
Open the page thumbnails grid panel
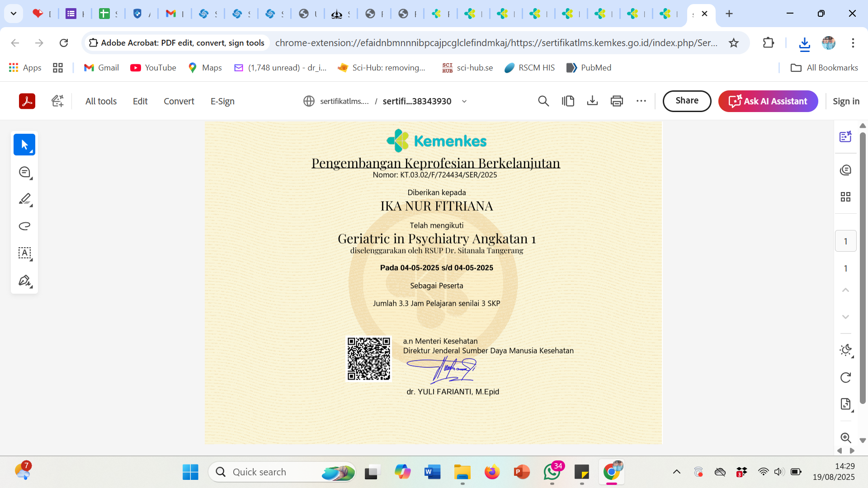click(845, 197)
